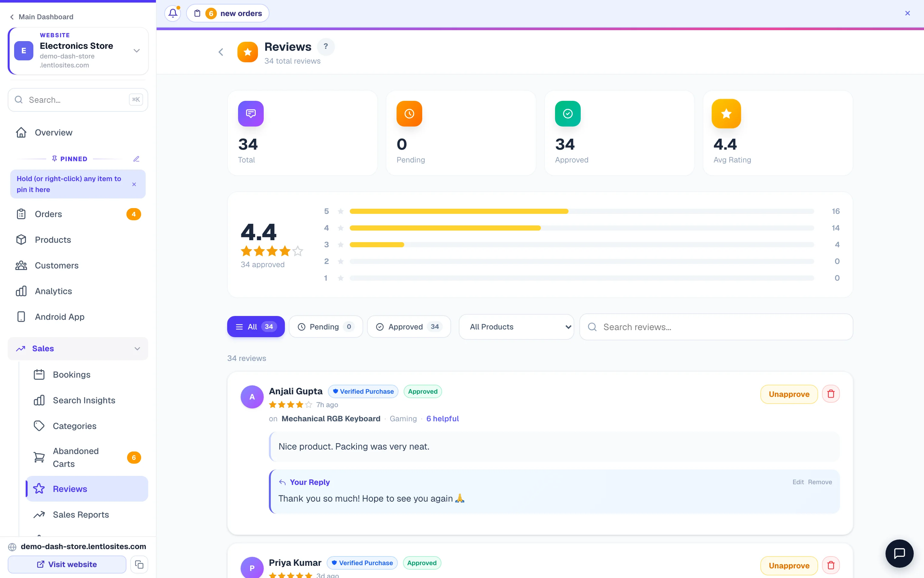Viewport: 924px width, 578px height.
Task: Open Android App settings
Action: pyautogui.click(x=78, y=317)
